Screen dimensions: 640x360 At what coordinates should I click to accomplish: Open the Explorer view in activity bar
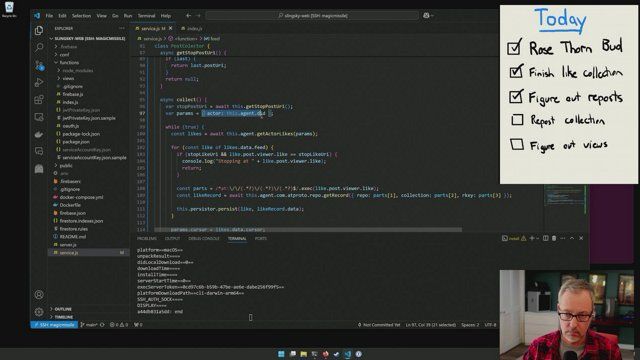pyautogui.click(x=39, y=30)
